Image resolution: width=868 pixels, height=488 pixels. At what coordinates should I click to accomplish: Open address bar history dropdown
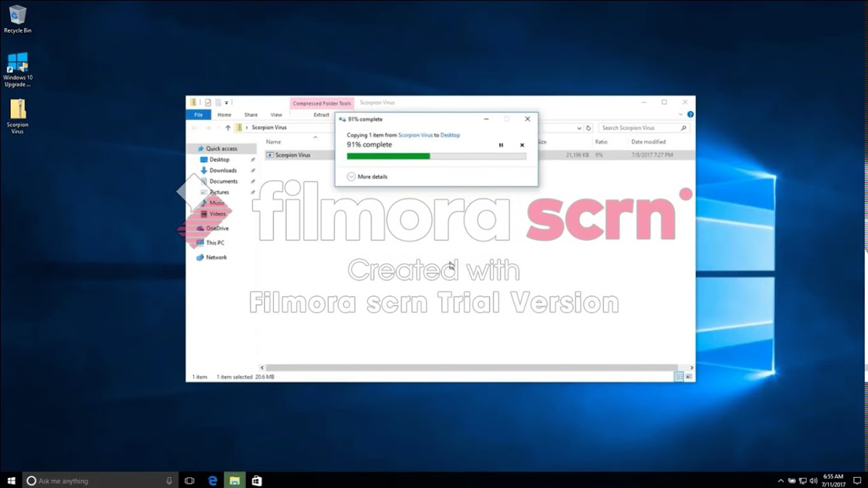click(578, 127)
